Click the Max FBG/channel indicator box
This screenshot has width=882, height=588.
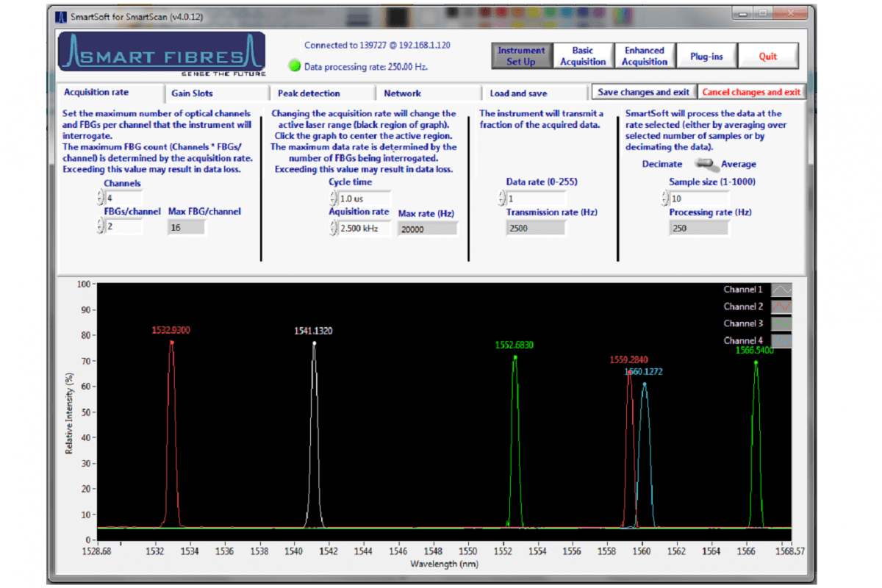coord(187,228)
